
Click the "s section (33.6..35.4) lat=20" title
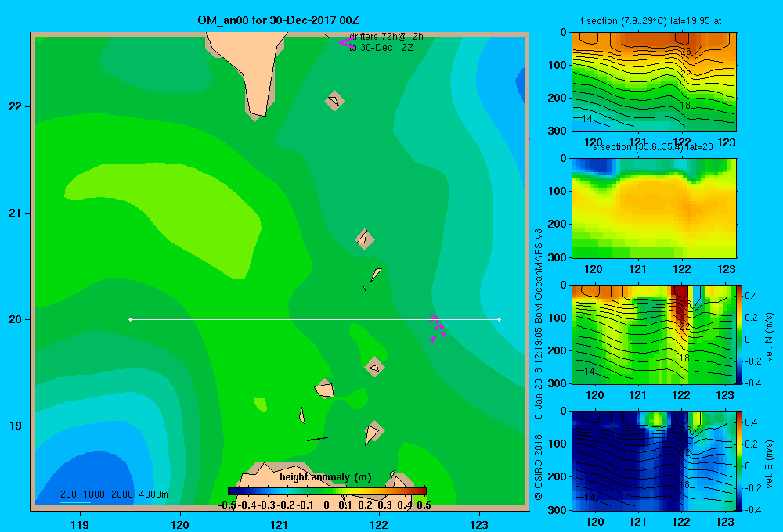click(x=653, y=147)
